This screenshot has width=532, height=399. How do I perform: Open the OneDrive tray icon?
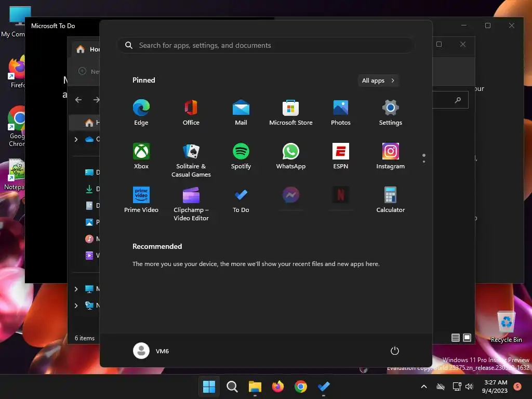441,387
